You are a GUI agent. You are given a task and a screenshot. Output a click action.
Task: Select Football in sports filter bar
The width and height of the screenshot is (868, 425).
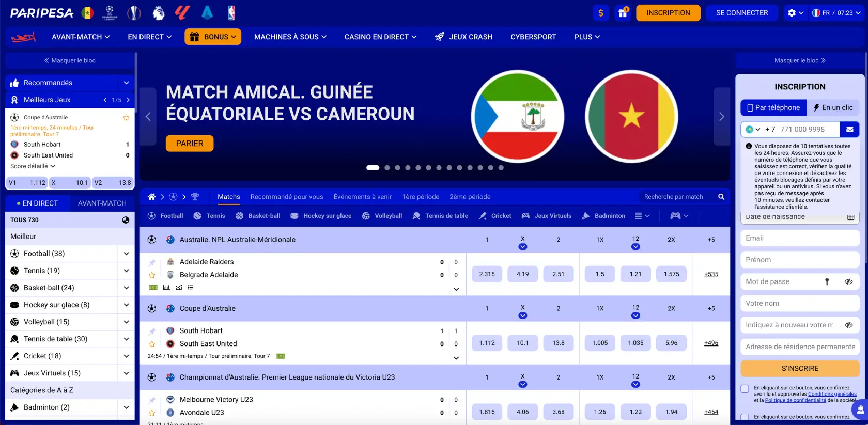coord(165,216)
